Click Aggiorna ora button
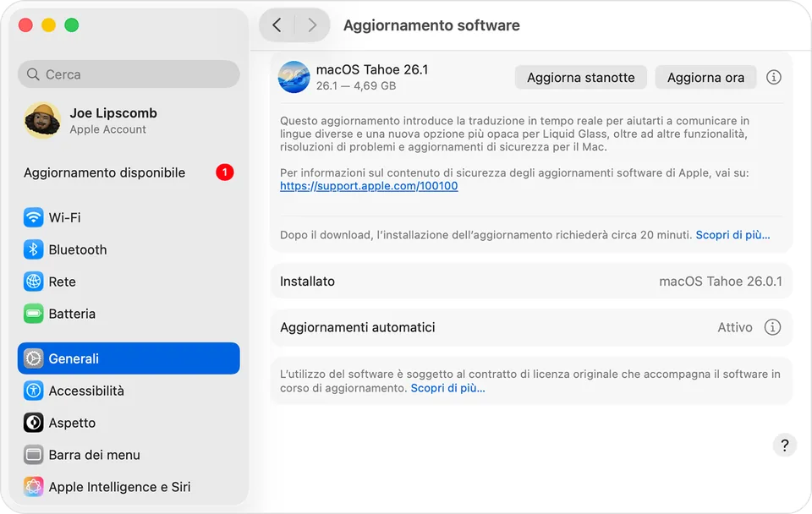The width and height of the screenshot is (812, 514). click(x=705, y=77)
